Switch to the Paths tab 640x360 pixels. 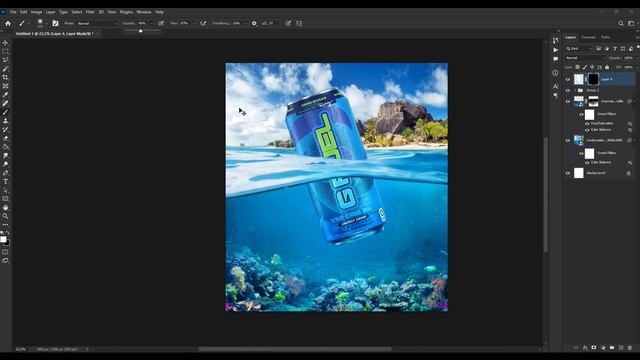[605, 37]
